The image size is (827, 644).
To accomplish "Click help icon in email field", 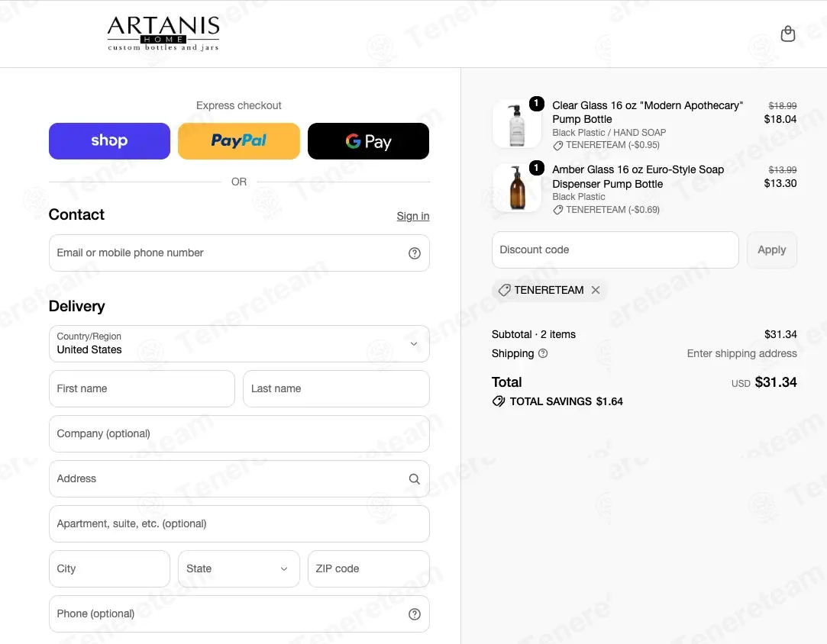I will (x=415, y=253).
